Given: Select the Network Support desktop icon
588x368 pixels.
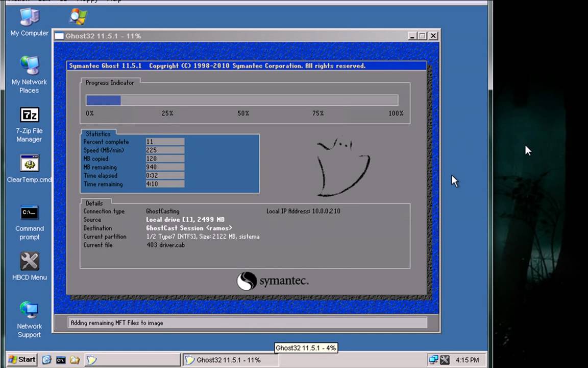Looking at the screenshot, I should 29,319.
